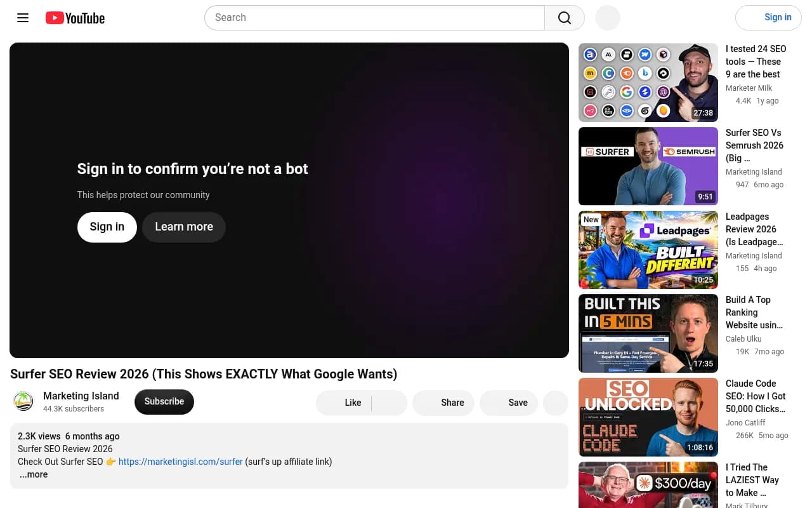Open the Surfer vs Semrush thumbnail
Screen dimensions: 812x508
click(x=648, y=166)
